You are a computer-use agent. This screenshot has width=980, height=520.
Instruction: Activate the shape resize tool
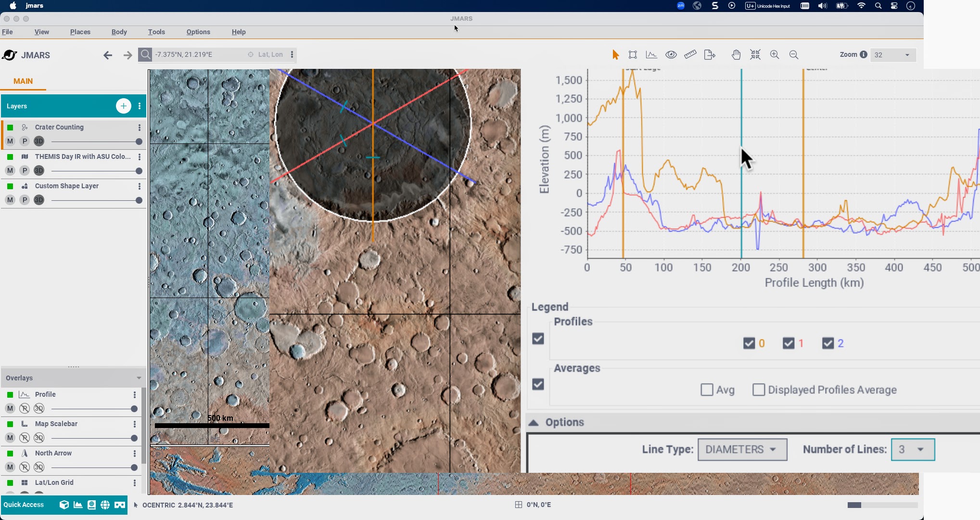point(633,55)
